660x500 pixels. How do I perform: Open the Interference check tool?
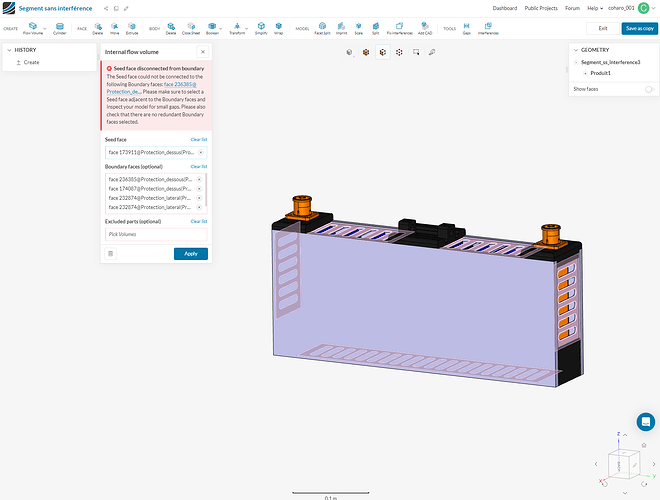(487, 28)
